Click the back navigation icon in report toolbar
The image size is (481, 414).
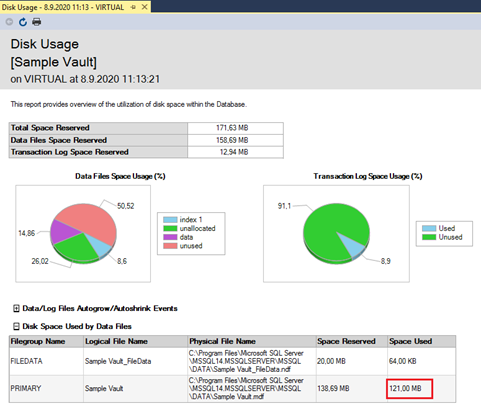coord(9,22)
